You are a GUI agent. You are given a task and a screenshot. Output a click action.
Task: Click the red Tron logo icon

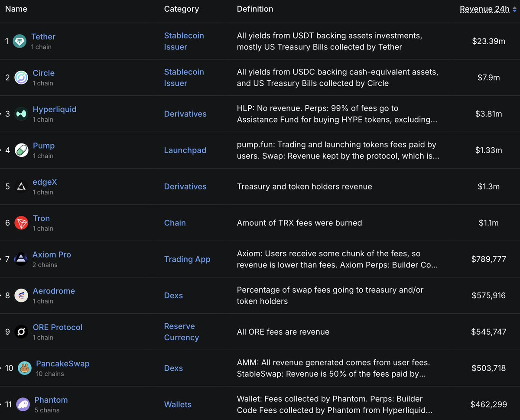[21, 223]
